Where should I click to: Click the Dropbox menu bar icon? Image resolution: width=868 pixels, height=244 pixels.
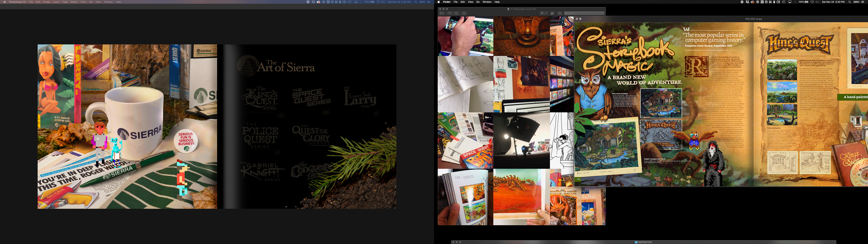(747, 2)
